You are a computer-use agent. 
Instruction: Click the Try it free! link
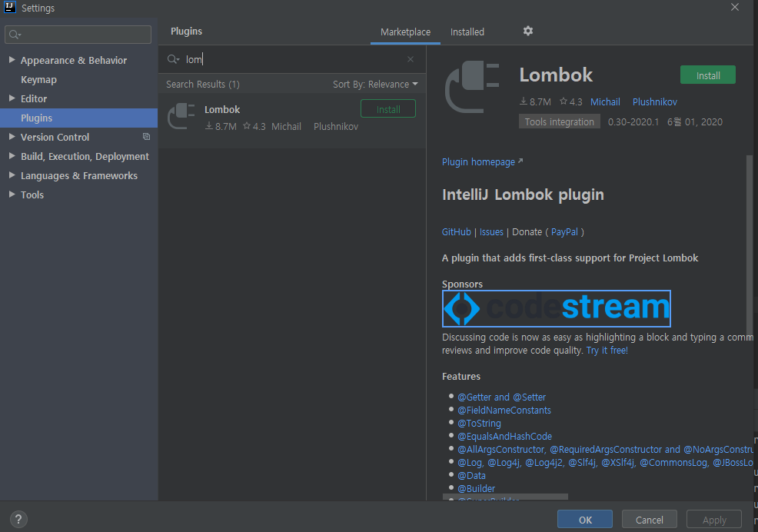click(x=607, y=350)
